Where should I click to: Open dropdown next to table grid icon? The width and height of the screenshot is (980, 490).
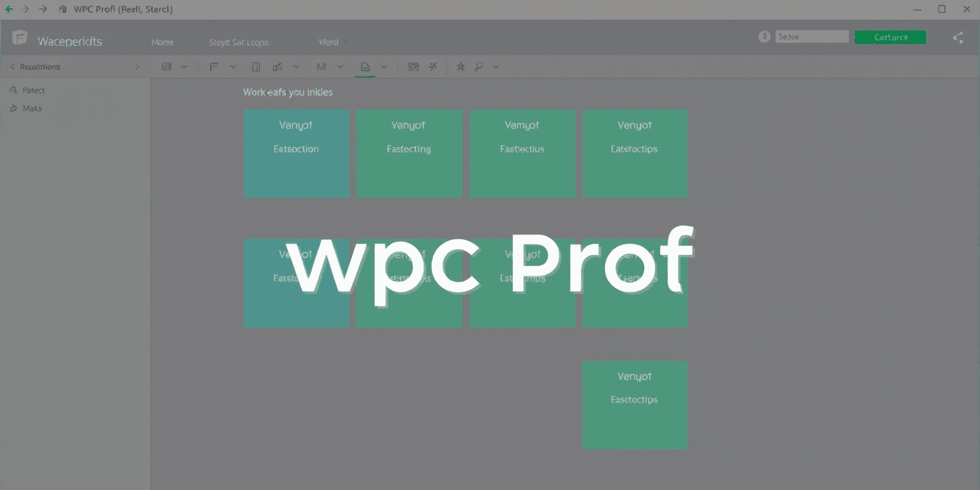(x=184, y=67)
